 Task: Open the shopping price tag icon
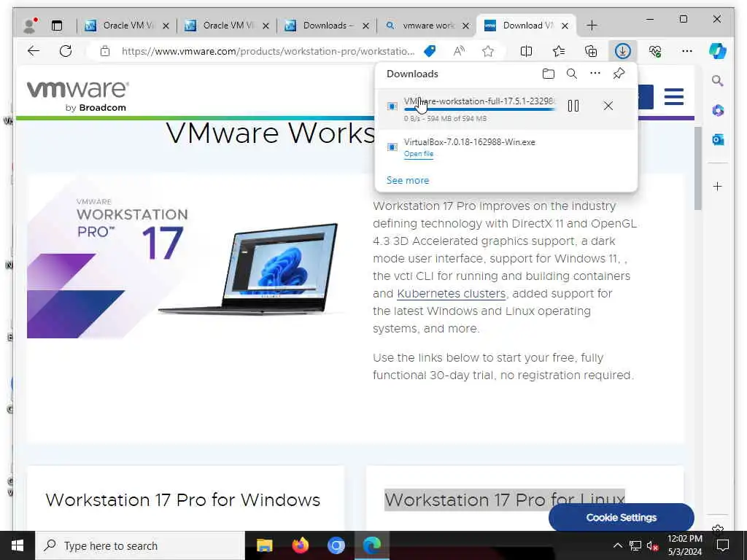tap(430, 51)
